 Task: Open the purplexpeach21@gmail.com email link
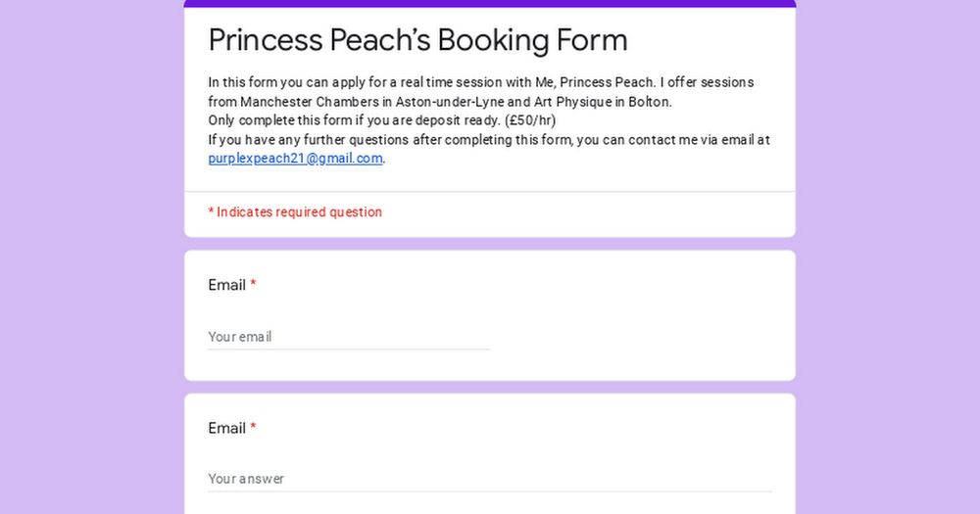pos(295,159)
